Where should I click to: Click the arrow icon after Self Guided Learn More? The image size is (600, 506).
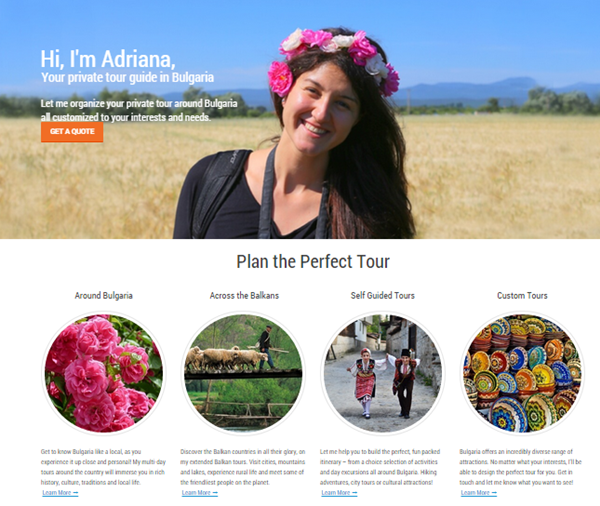pos(355,493)
